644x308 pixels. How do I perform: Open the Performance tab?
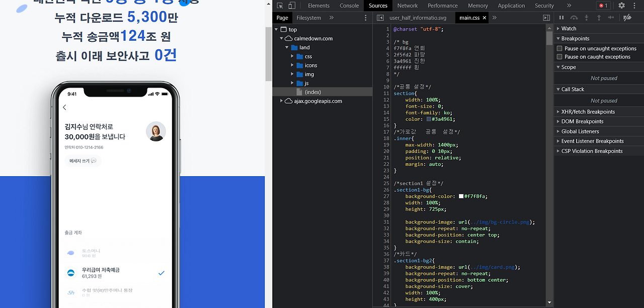(x=443, y=6)
